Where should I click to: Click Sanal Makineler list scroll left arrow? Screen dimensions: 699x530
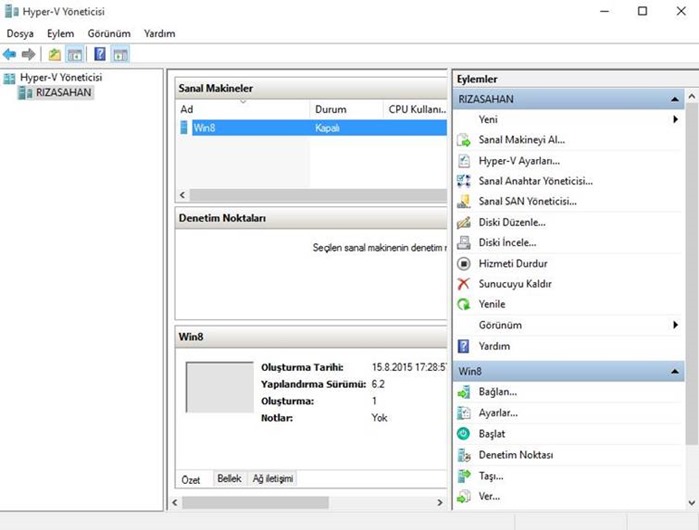click(182, 195)
